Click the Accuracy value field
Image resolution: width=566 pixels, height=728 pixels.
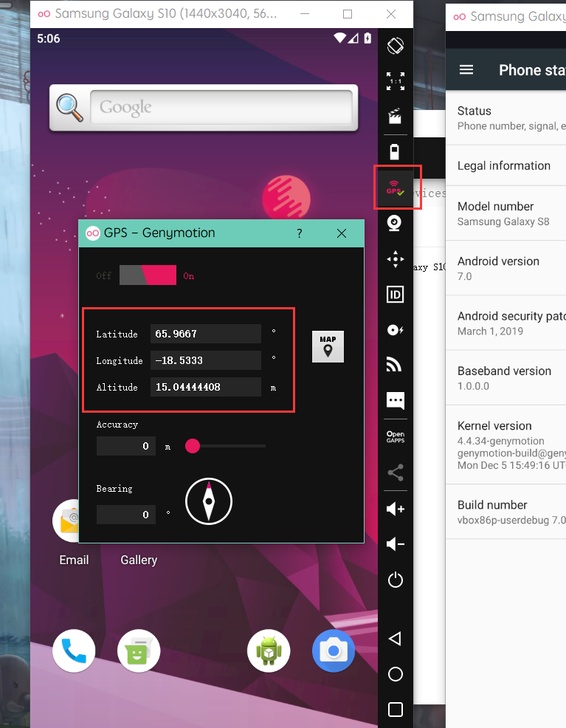coord(125,446)
